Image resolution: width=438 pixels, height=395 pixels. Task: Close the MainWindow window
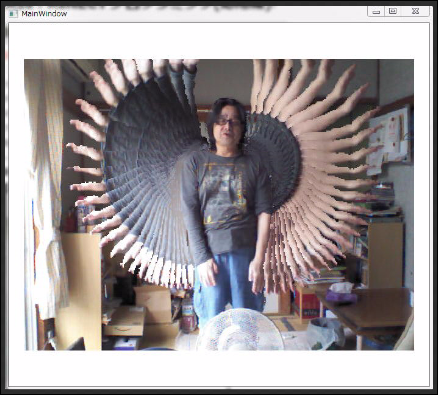point(415,11)
